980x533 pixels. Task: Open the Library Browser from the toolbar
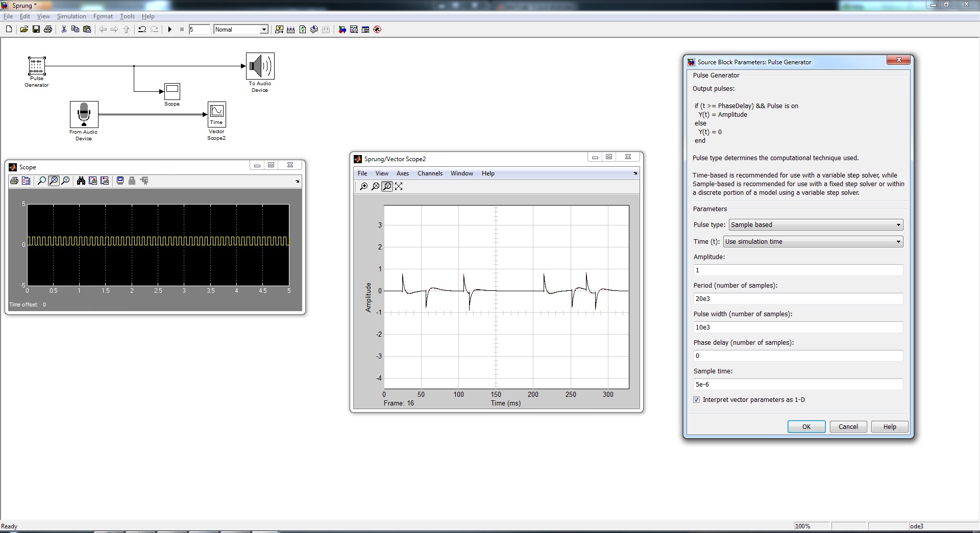point(342,30)
